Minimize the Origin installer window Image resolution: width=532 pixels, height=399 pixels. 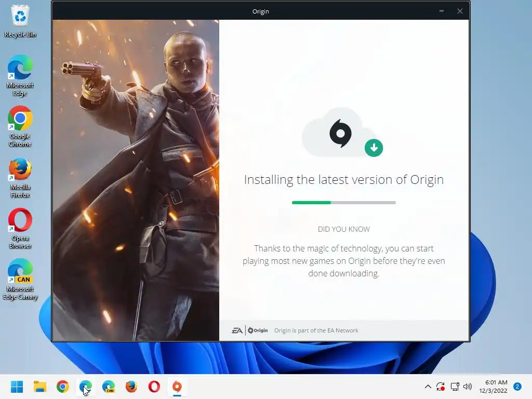pyautogui.click(x=442, y=11)
